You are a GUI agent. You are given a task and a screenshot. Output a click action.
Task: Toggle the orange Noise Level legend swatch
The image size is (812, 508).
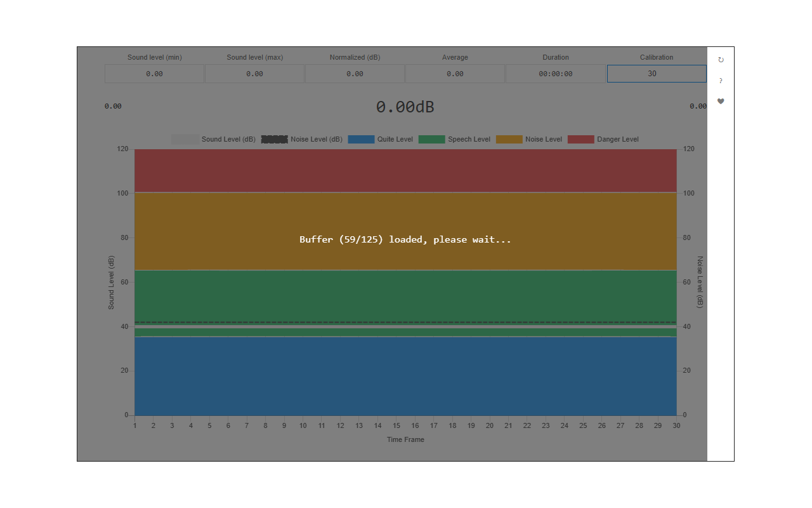[x=509, y=139]
